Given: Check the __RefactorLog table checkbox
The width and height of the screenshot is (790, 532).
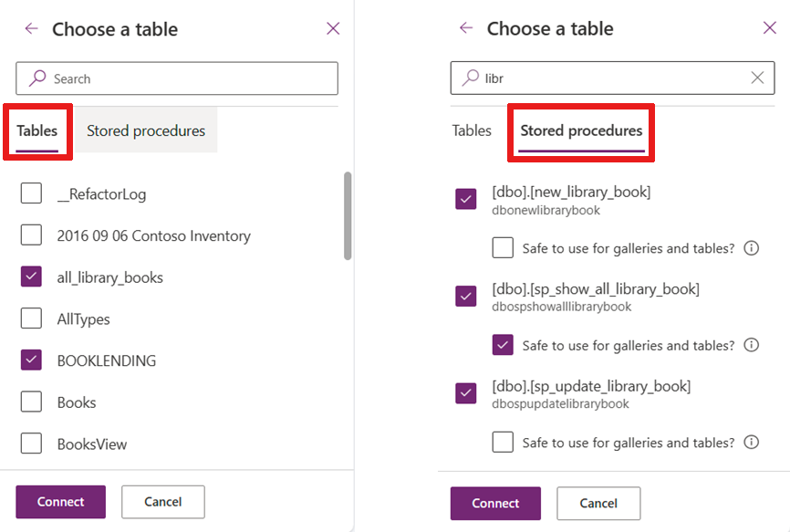Looking at the screenshot, I should pyautogui.click(x=32, y=193).
